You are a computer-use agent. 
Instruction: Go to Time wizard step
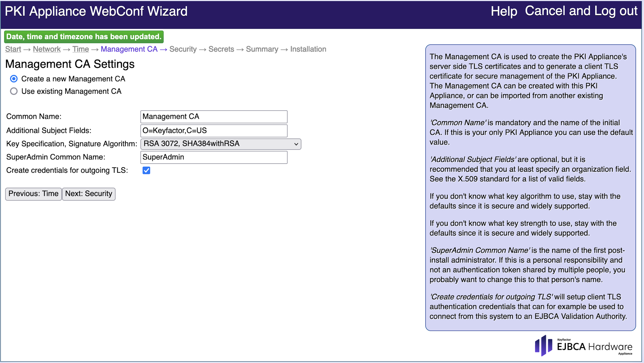coord(80,49)
